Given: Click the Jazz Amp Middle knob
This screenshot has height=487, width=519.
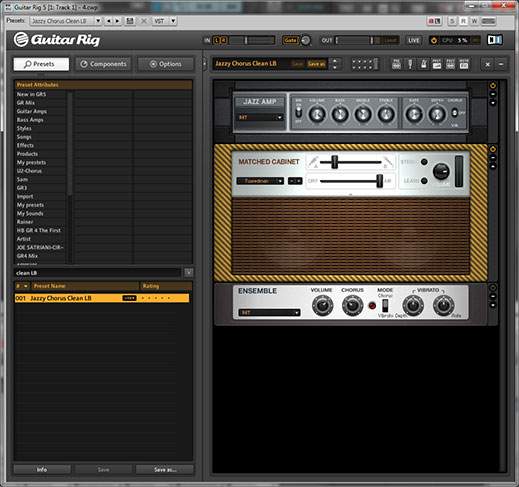Looking at the screenshot, I should pyautogui.click(x=363, y=114).
